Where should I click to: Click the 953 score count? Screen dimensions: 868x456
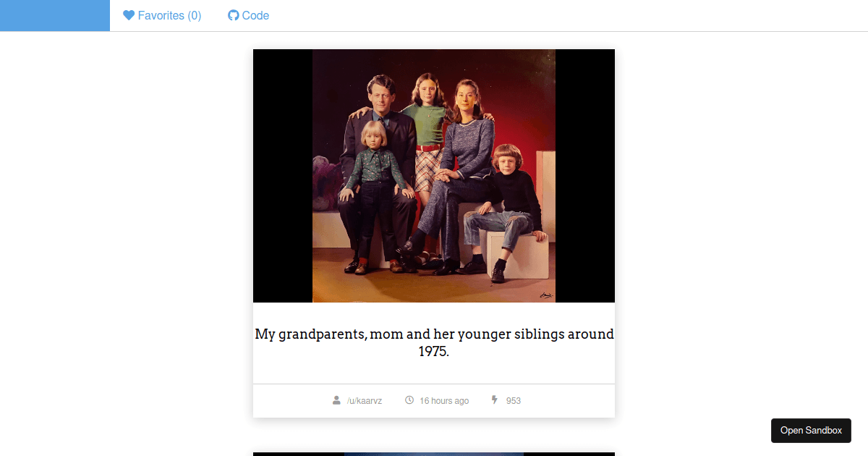click(x=514, y=401)
